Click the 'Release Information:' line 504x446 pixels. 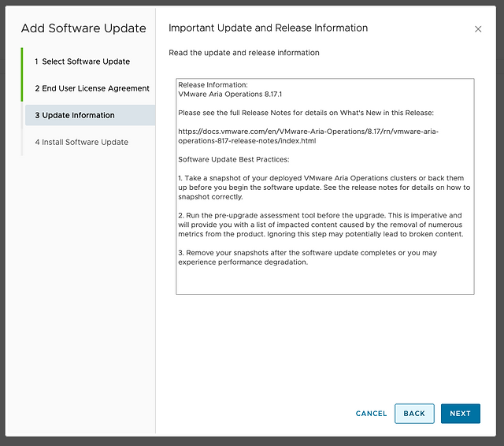[x=213, y=85]
